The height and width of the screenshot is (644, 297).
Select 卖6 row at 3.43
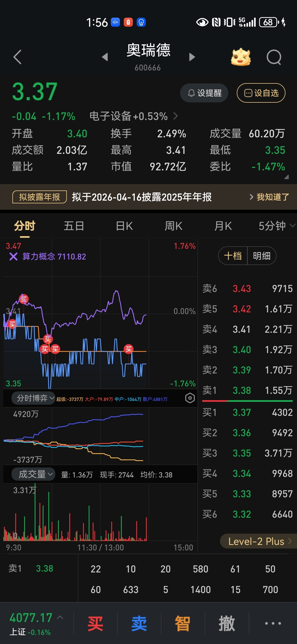[x=247, y=288]
